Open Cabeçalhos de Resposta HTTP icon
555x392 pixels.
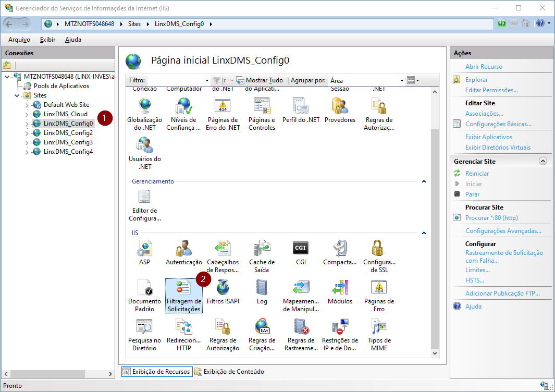[x=223, y=257]
